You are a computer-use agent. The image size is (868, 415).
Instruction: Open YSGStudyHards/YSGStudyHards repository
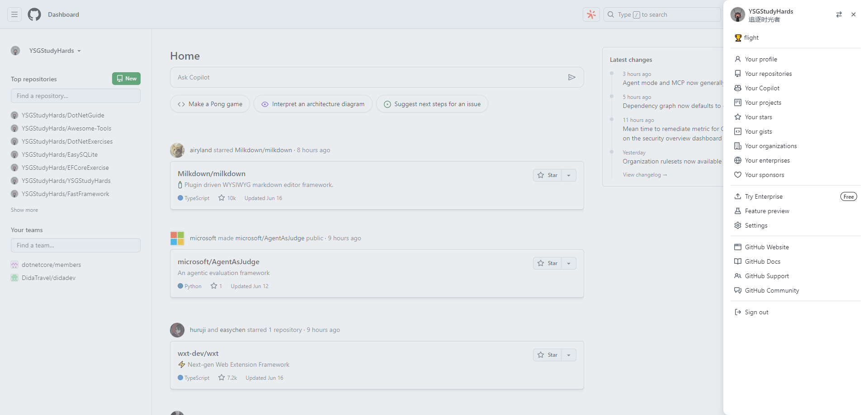click(66, 181)
